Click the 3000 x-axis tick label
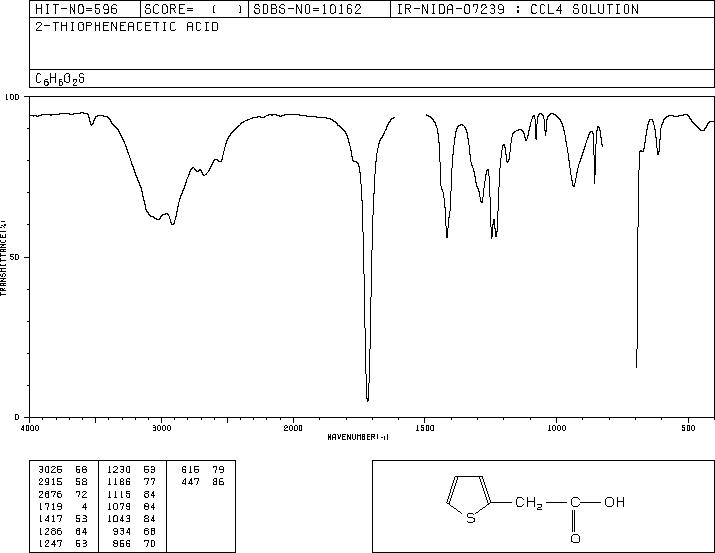 161,428
